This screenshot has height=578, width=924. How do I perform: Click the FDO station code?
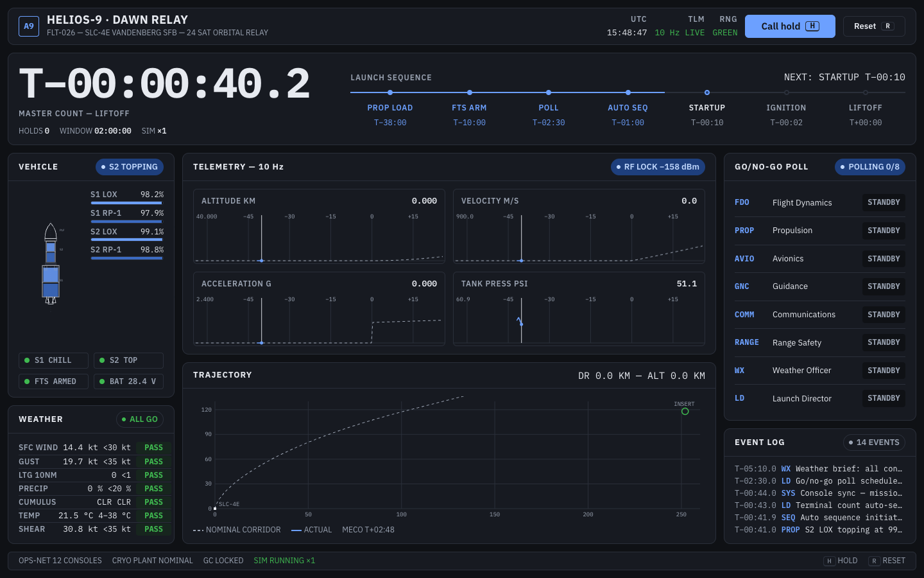pos(742,202)
